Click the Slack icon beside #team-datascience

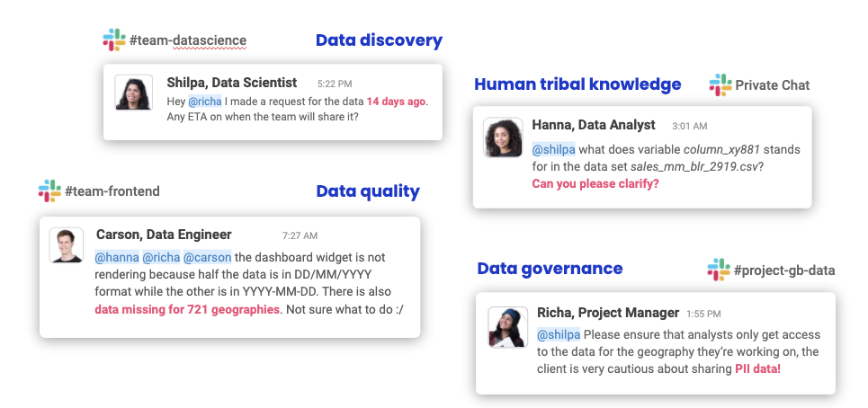click(x=114, y=40)
